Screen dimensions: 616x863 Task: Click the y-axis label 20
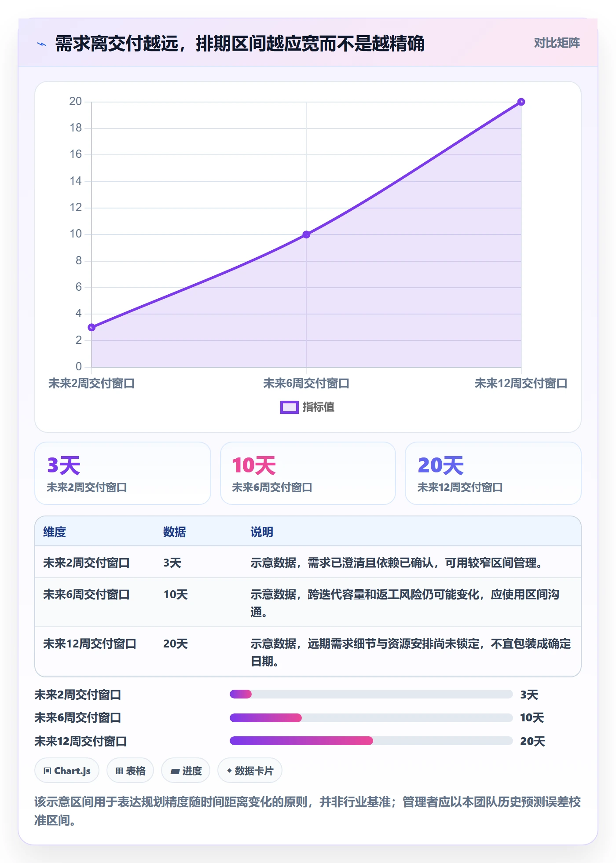pos(76,102)
